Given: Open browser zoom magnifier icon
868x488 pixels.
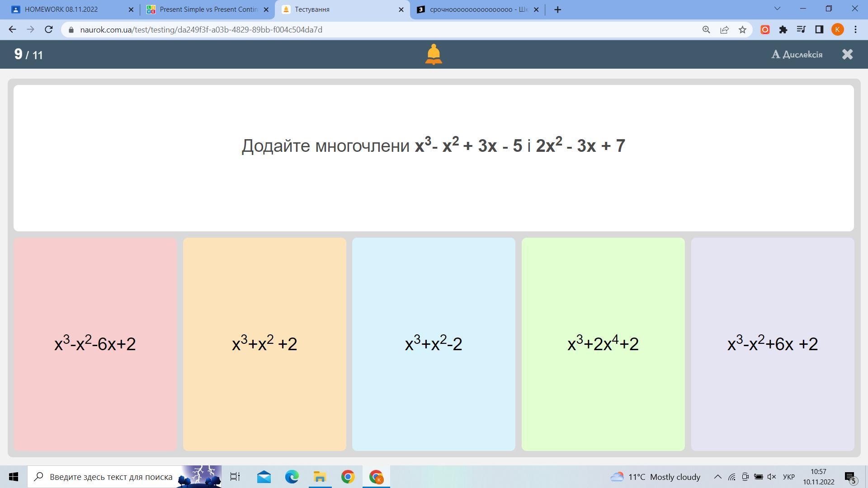Looking at the screenshot, I should point(706,30).
